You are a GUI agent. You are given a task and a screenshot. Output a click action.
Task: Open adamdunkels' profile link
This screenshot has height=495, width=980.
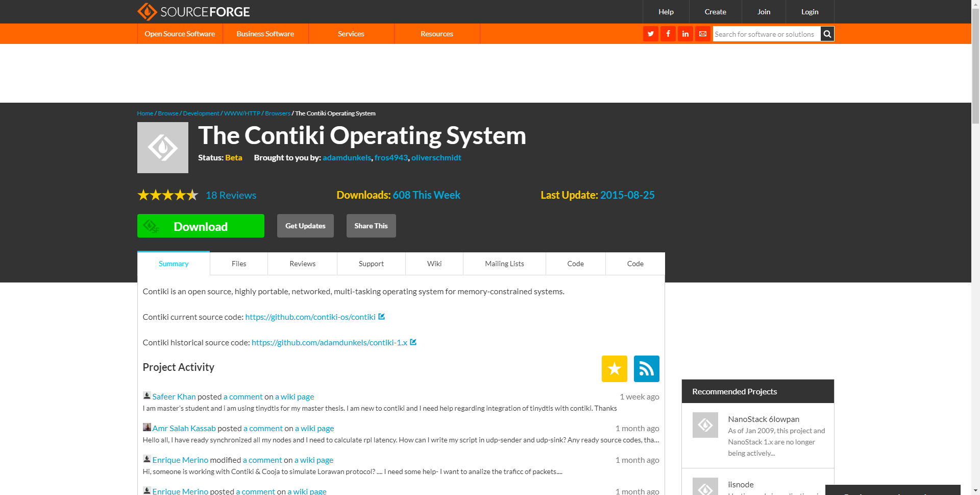point(347,157)
